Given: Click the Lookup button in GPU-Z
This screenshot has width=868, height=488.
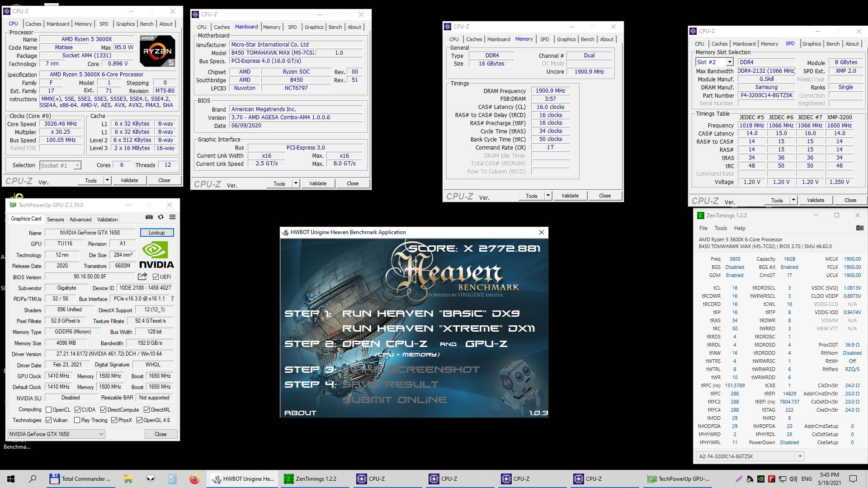Looking at the screenshot, I should click(156, 233).
